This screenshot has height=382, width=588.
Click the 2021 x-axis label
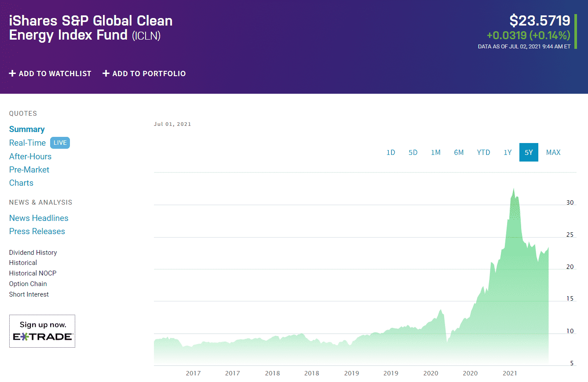(510, 373)
